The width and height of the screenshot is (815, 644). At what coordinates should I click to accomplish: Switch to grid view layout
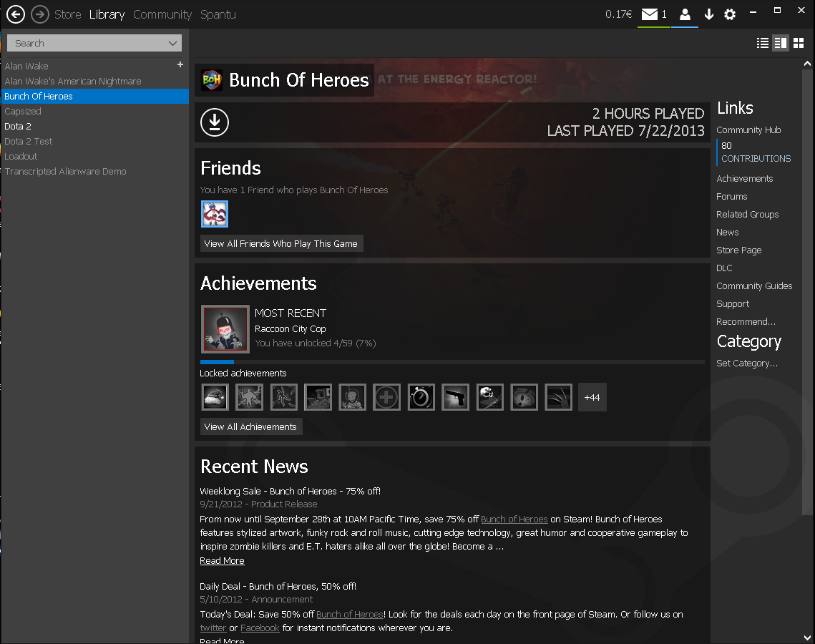[799, 43]
